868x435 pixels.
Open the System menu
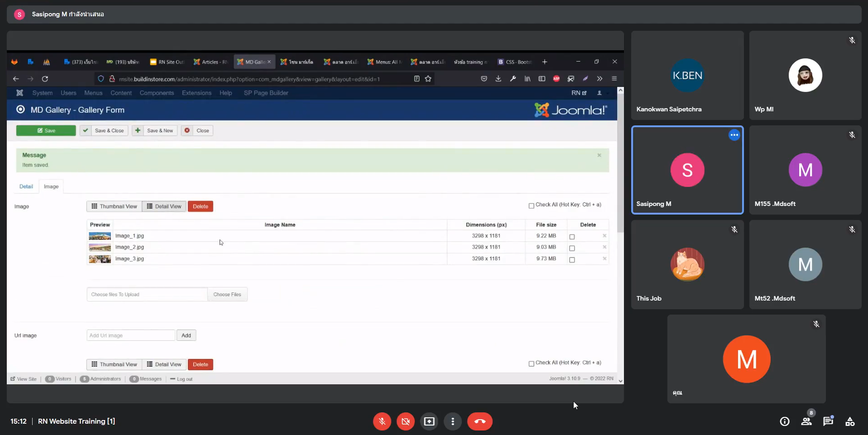(42, 93)
